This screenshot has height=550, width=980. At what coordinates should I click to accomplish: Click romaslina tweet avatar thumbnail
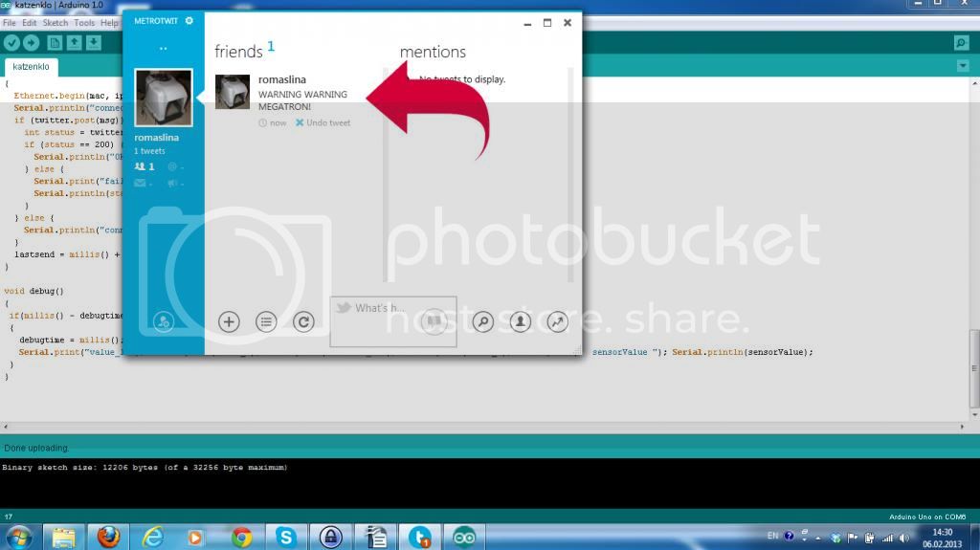point(233,92)
